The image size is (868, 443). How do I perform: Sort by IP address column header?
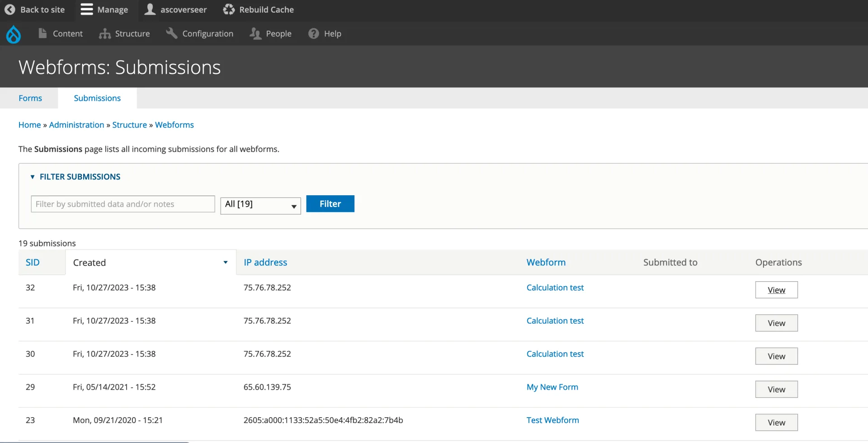pos(265,262)
